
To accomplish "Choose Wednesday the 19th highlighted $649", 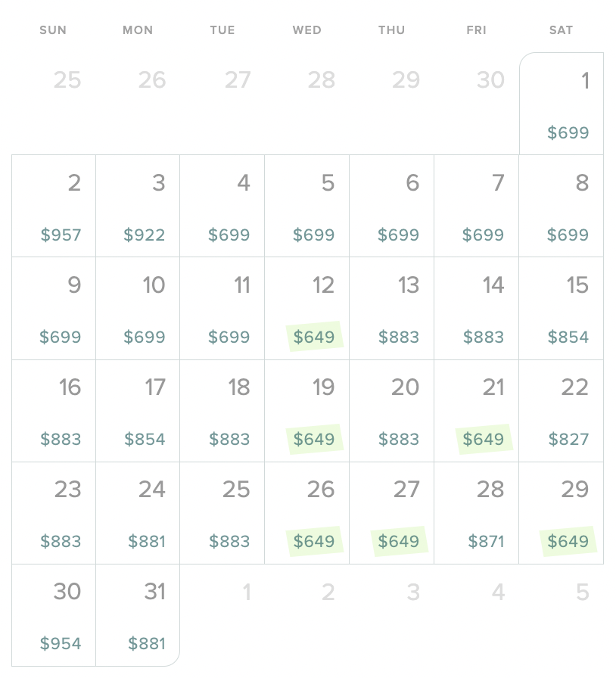I will [x=307, y=411].
